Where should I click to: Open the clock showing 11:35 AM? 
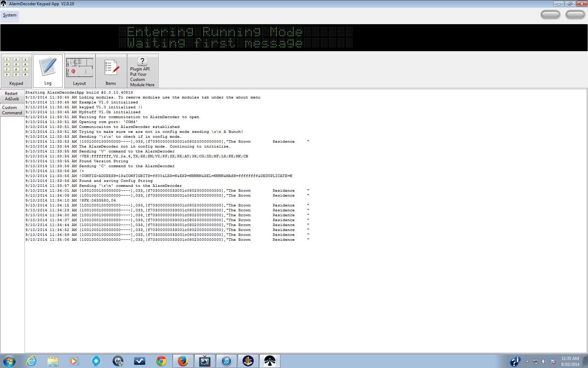coord(570,361)
